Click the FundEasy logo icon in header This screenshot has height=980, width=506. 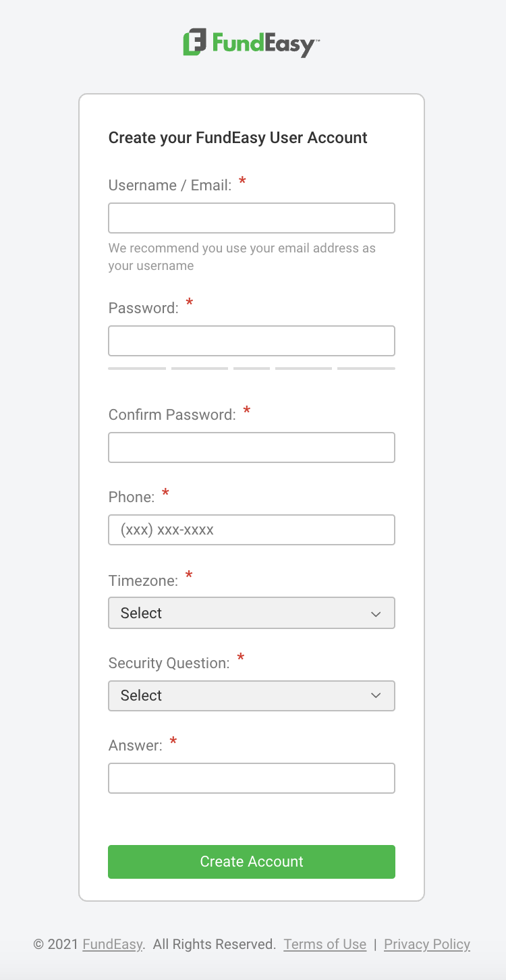point(194,43)
